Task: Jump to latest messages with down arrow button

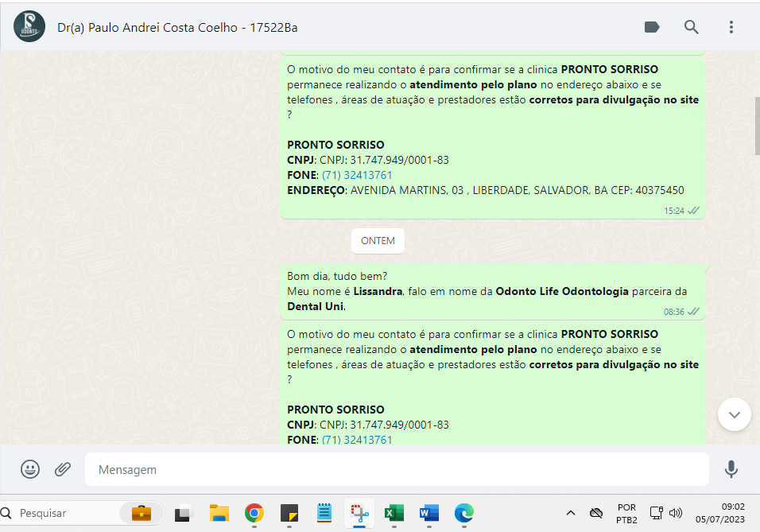Action: (735, 414)
